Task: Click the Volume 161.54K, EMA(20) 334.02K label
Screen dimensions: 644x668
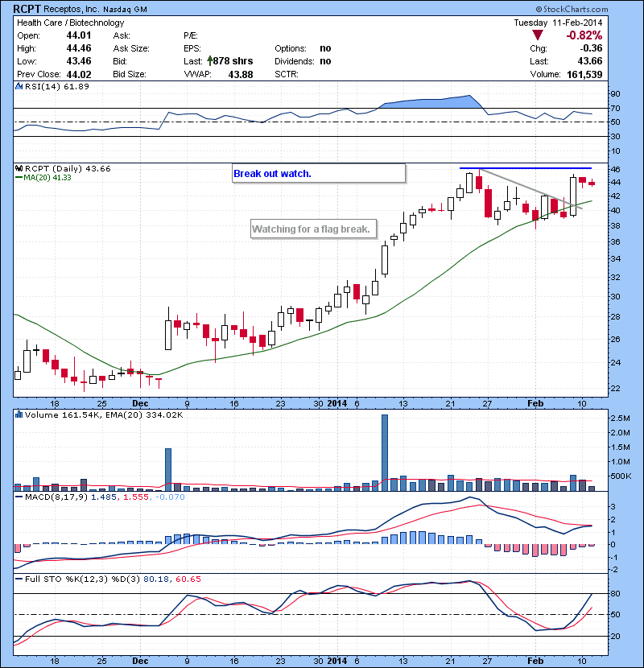Action: coord(104,415)
